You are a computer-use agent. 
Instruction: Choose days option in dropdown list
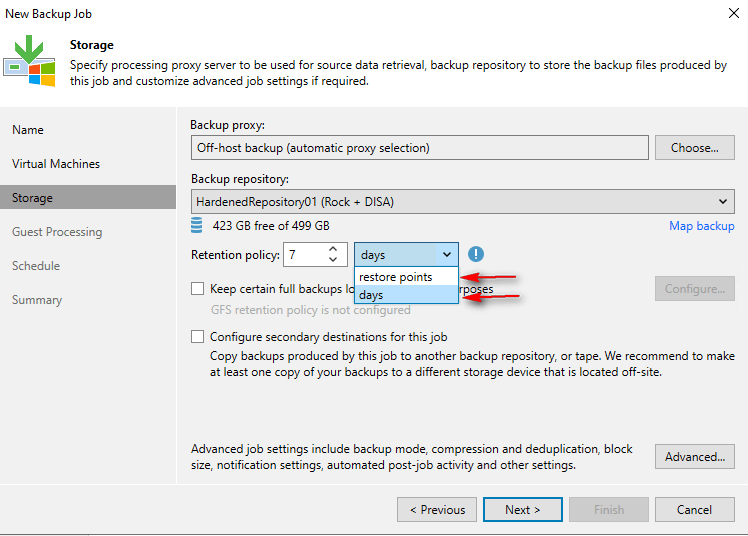tap(372, 295)
